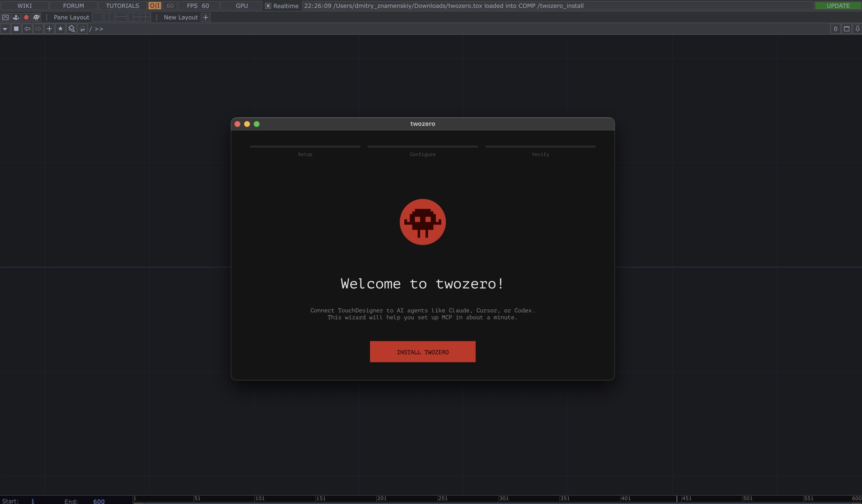Screen dimensions: 862x504
Task: Click the star bookmark icon
Action: 60,29
